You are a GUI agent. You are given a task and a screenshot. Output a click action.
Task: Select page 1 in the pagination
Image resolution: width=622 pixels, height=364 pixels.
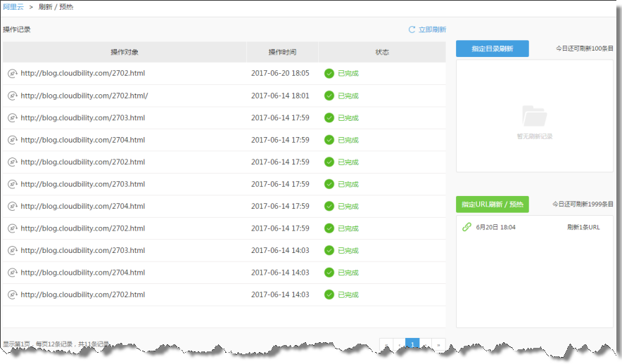pos(412,344)
